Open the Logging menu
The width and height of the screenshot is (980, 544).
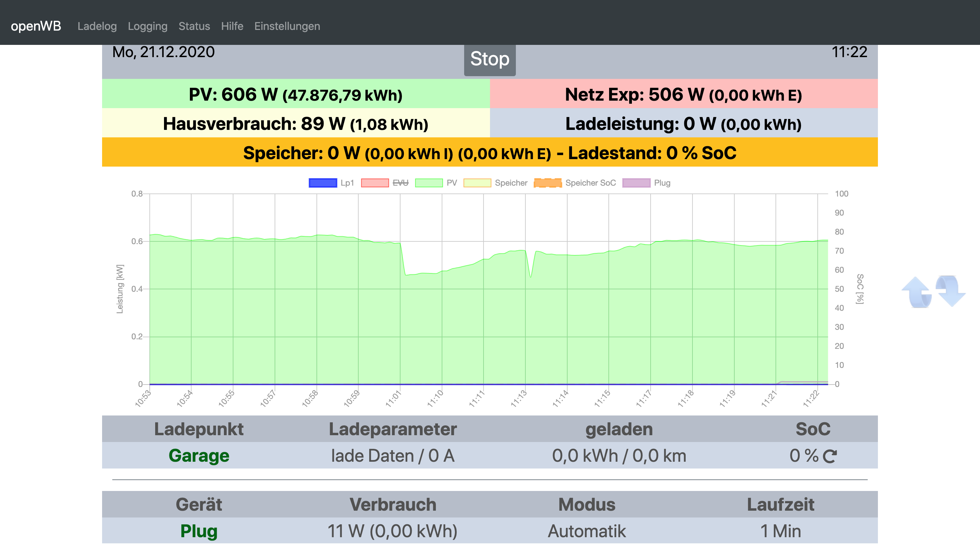[148, 26]
